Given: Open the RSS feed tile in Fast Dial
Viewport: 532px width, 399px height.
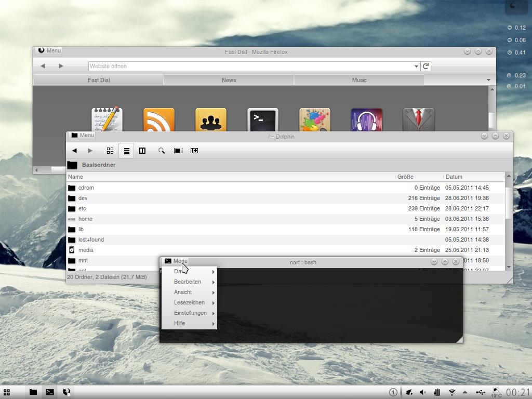Looking at the screenshot, I should pos(159,119).
